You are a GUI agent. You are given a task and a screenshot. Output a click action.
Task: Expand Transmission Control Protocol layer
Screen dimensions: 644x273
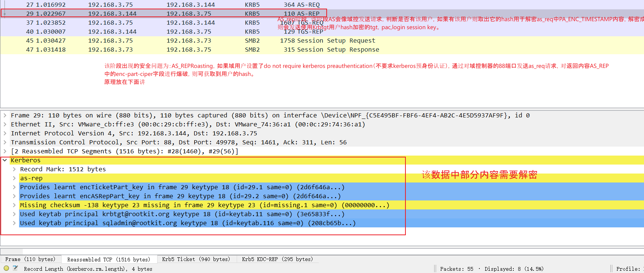coord(5,142)
